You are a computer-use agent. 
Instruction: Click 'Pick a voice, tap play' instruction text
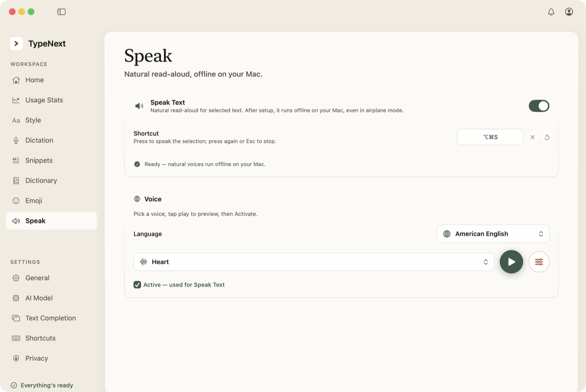(196, 214)
